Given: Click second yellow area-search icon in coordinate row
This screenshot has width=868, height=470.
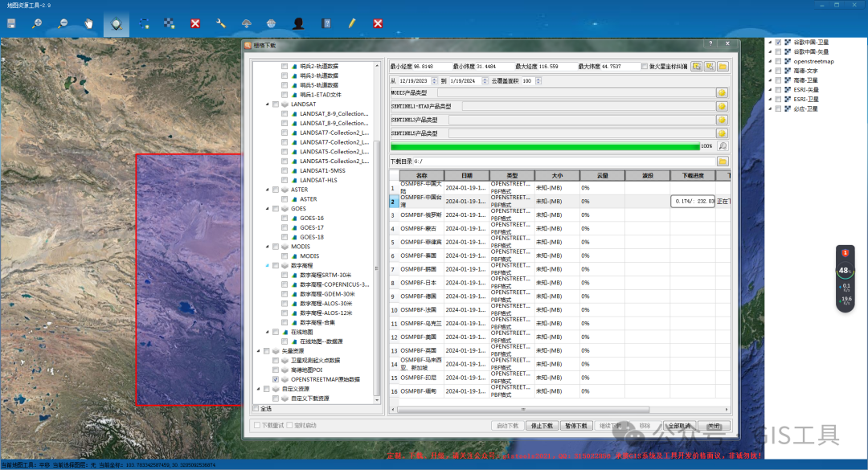Looking at the screenshot, I should click(x=710, y=67).
